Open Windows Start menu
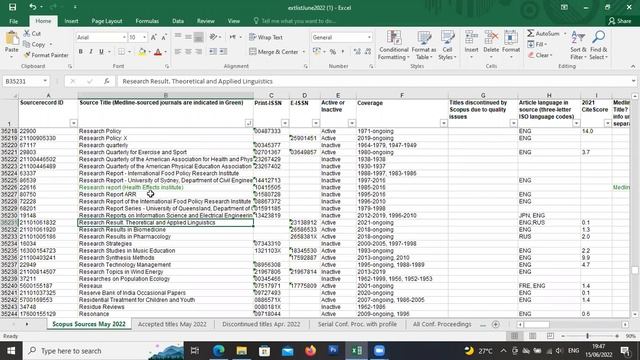Viewport: 640px width, 360px height. tap(11, 351)
